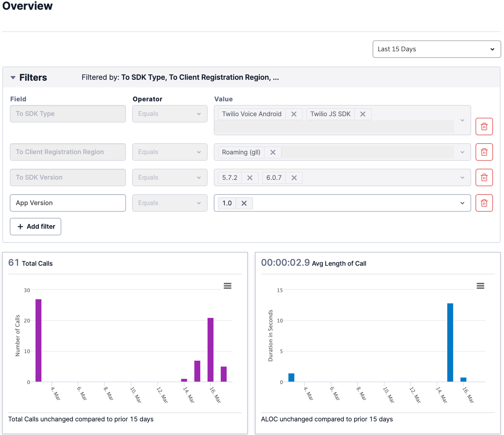The image size is (504, 435).
Task: Open Total Calls chart hamburger menu
Action: tap(227, 286)
